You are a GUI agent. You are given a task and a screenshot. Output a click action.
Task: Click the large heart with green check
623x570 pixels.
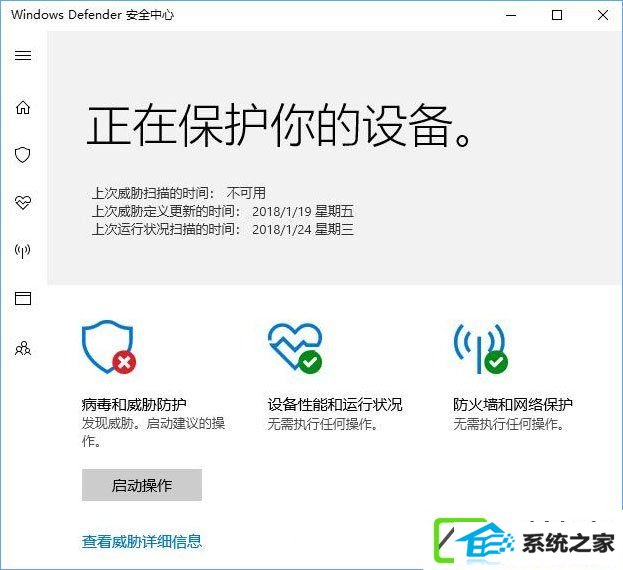coord(295,348)
